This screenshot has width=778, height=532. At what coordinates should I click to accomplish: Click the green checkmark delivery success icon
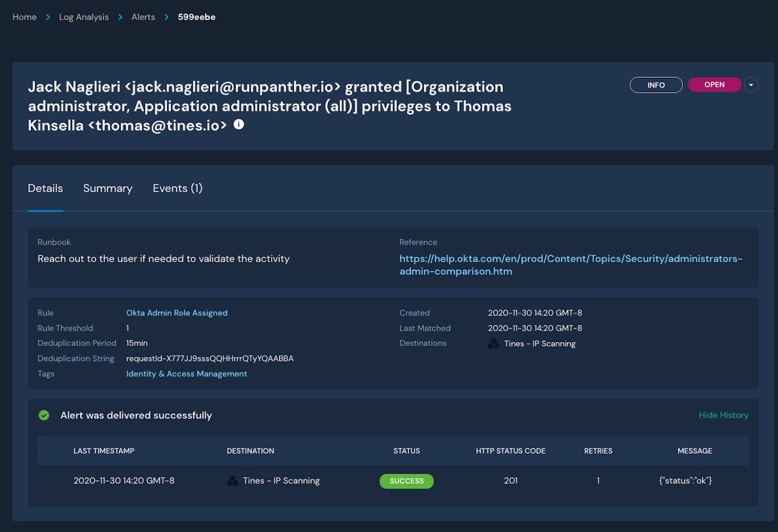click(x=44, y=415)
